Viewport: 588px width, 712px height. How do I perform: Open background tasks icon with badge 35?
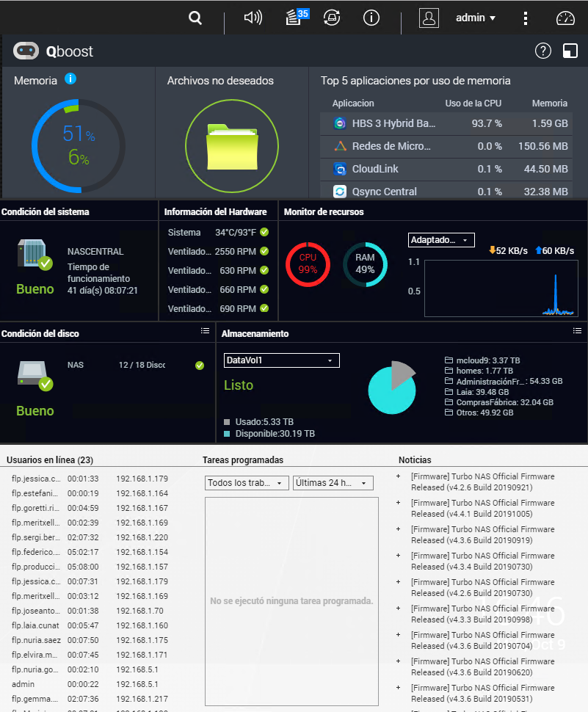[x=295, y=18]
